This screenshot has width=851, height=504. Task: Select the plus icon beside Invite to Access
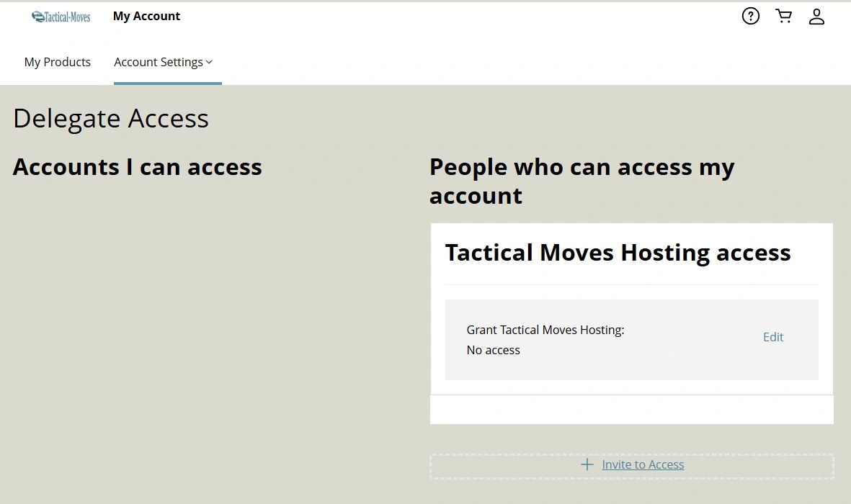(587, 464)
